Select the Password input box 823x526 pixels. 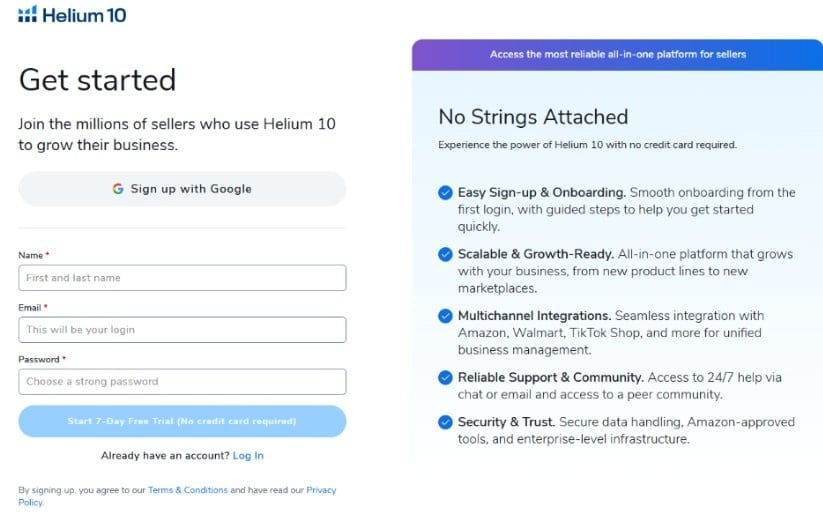[182, 382]
